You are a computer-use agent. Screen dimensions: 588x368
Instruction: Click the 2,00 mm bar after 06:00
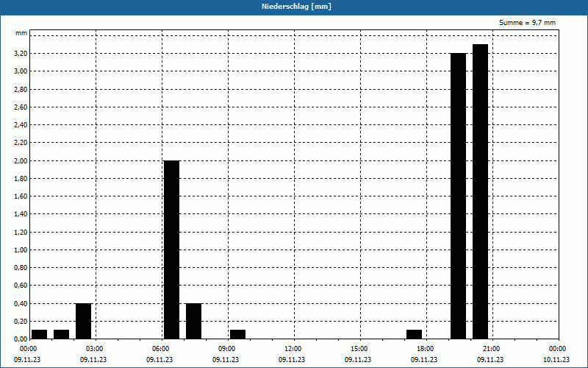tap(172, 250)
